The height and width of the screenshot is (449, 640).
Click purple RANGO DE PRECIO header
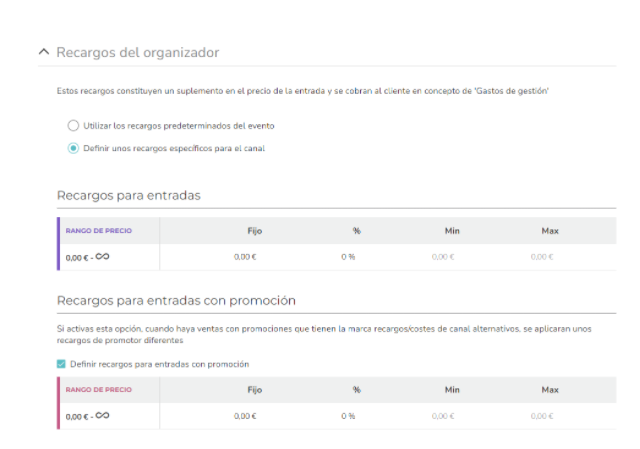[99, 231]
